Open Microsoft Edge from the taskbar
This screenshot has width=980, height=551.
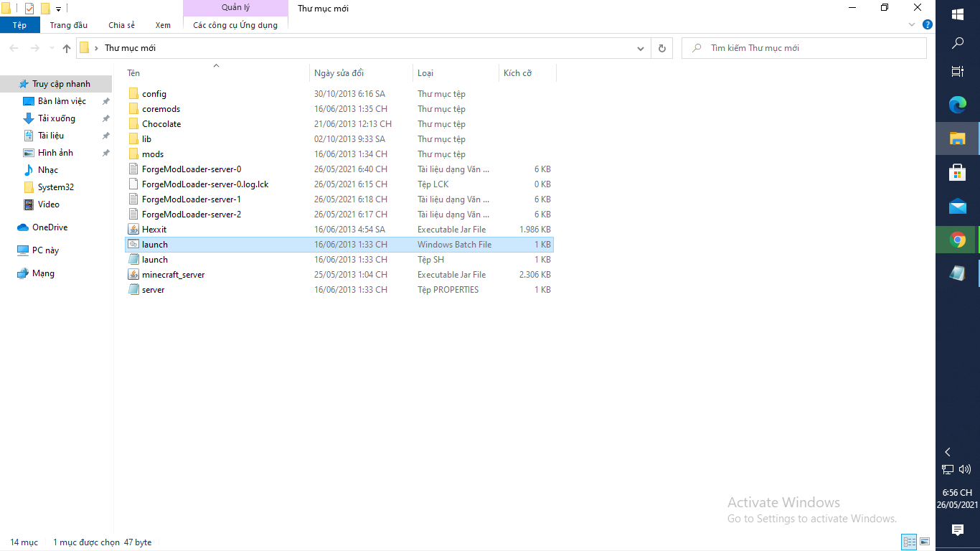[x=958, y=104]
